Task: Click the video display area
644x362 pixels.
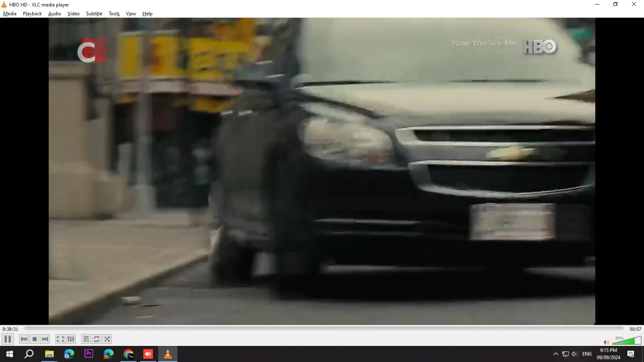Action: click(322, 171)
